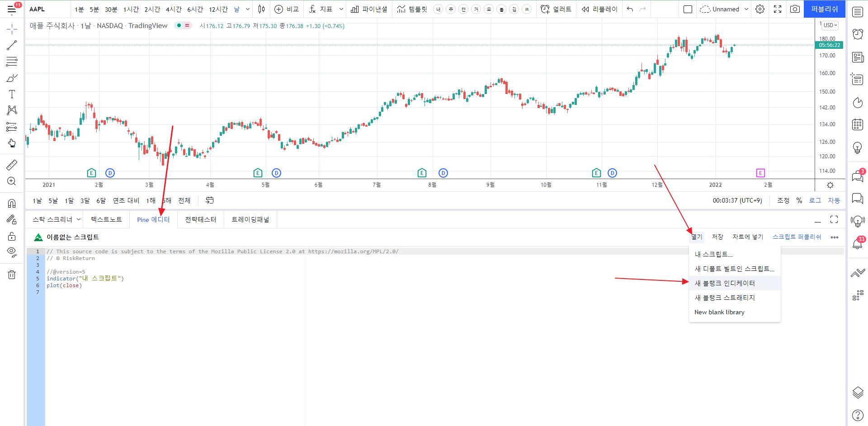Open the news panel icon
Viewport: 868px width, 426px height.
click(x=858, y=57)
